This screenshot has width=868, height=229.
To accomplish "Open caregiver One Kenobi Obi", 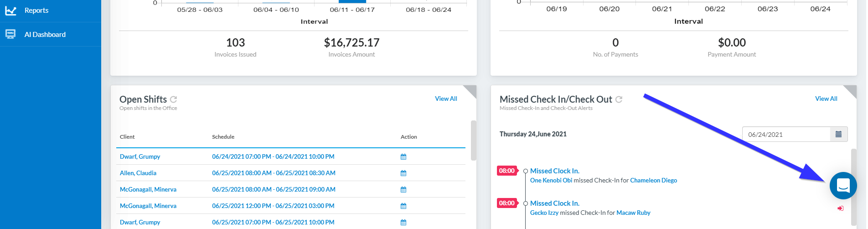I will (551, 181).
